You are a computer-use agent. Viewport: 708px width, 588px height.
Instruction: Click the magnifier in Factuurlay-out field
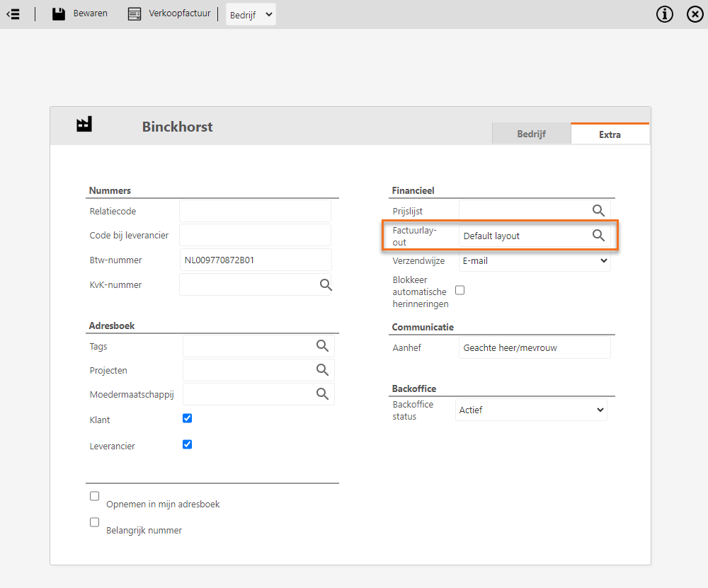click(598, 236)
